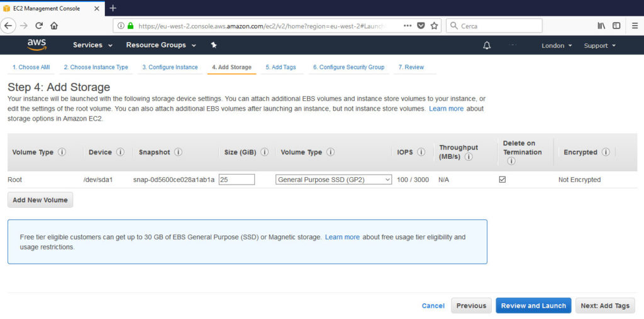
Task: Click info icon next to Encrypted header
Action: [x=606, y=152]
